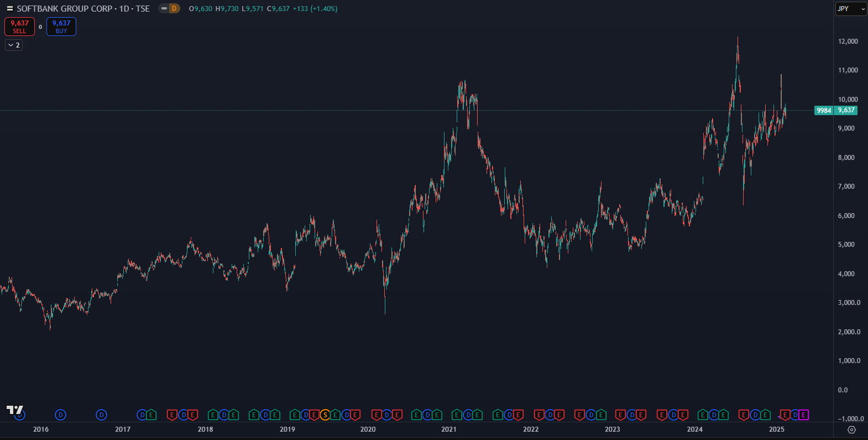Click the magenta E upcoming earnings marker
The image size is (868, 440).
click(804, 415)
